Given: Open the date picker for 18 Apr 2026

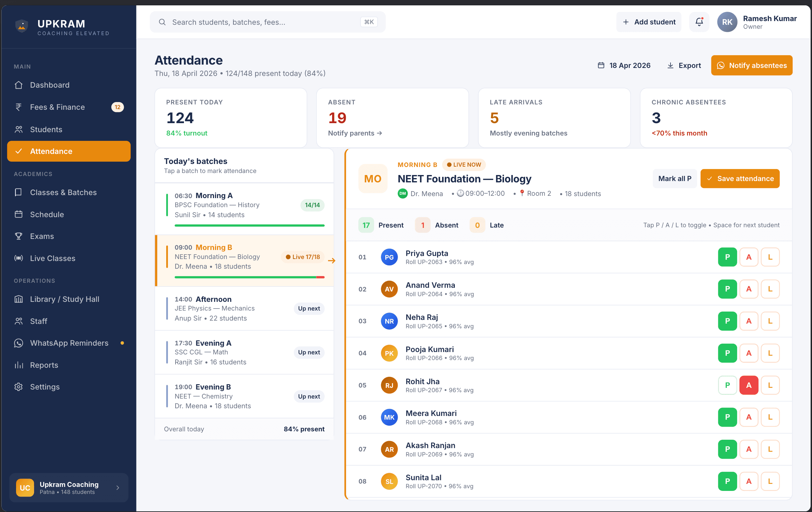Looking at the screenshot, I should tap(624, 65).
